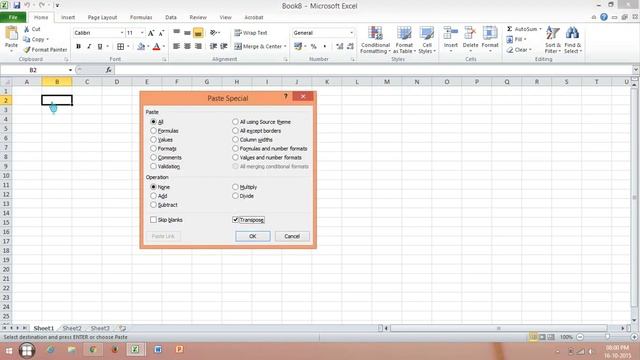This screenshot has height=360, width=640.
Task: Increase font size with Grow Font icon
Action: coord(151,33)
